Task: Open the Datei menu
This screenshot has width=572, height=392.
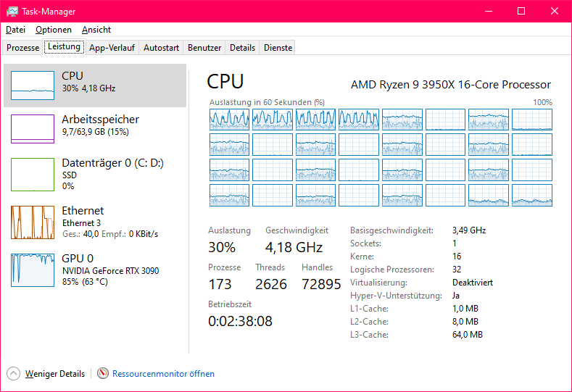Action: point(16,30)
